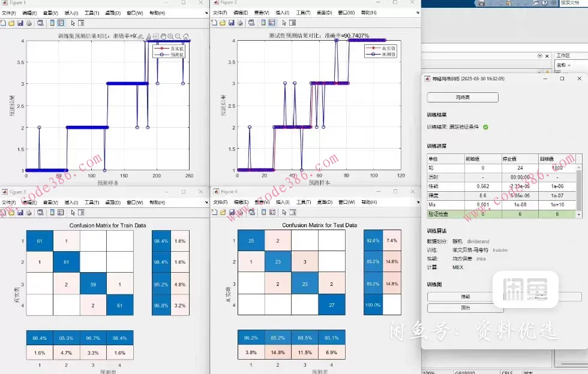
Task: Click Open File icon in Figure 1 toolbar
Action: pos(11,23)
